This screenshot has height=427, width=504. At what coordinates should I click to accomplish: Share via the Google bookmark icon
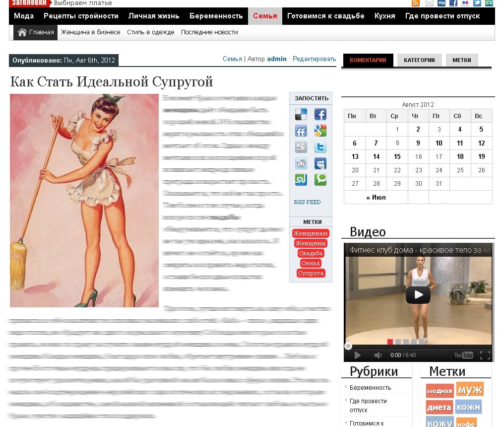pos(320,131)
